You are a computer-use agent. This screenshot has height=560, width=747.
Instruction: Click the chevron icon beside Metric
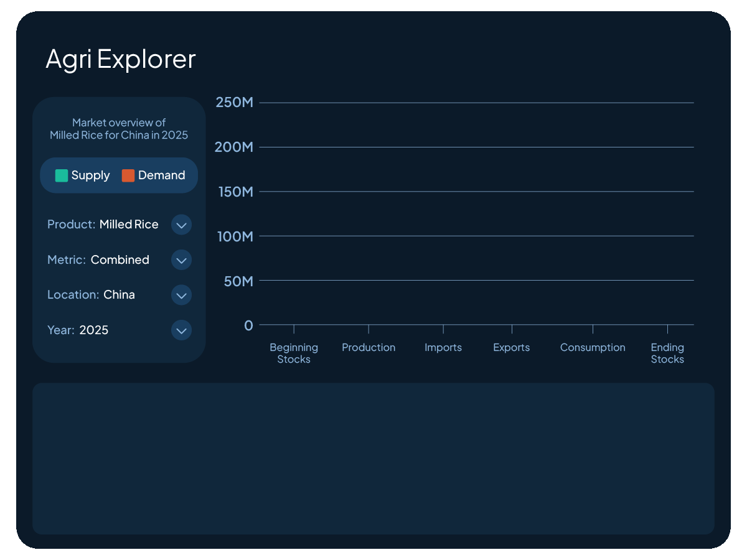[x=181, y=260]
